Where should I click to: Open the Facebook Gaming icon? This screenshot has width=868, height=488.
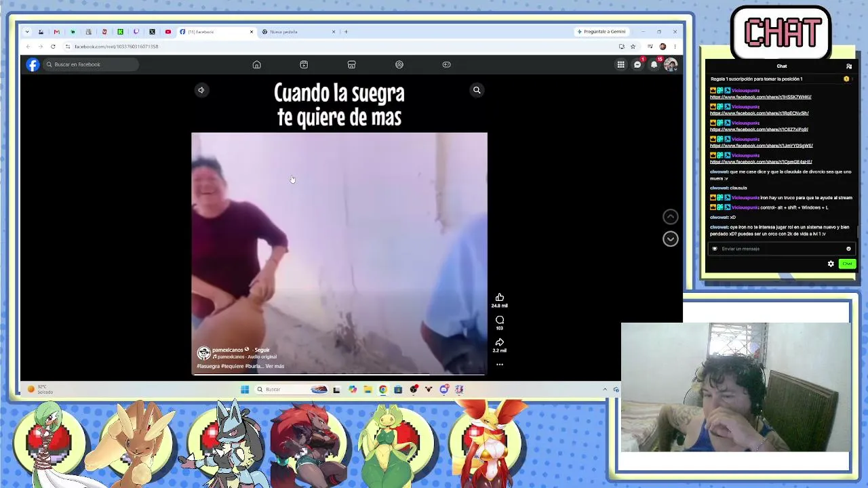pos(446,64)
